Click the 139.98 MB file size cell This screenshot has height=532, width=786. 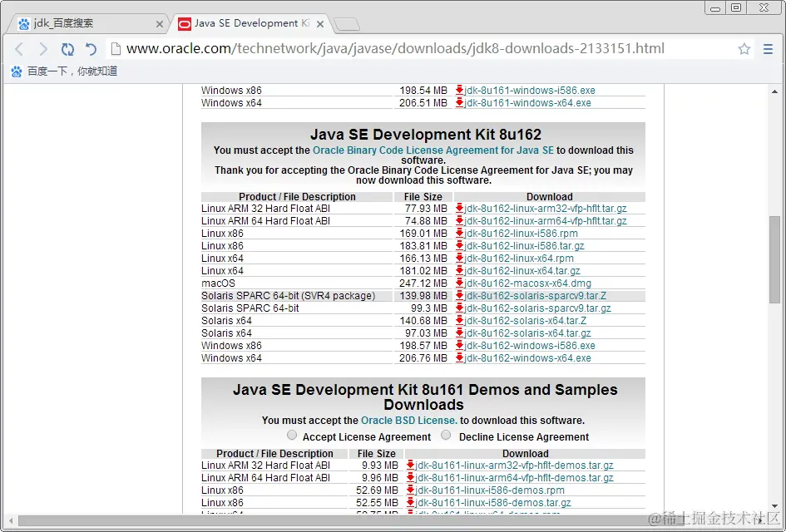pos(423,296)
